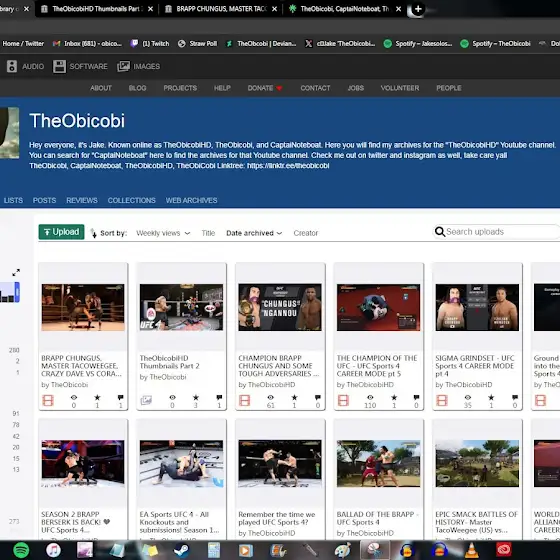Image resolution: width=560 pixels, height=560 pixels.
Task: Open SIGMA GRINDSET - UFC Sports 4 title
Action: [475, 366]
